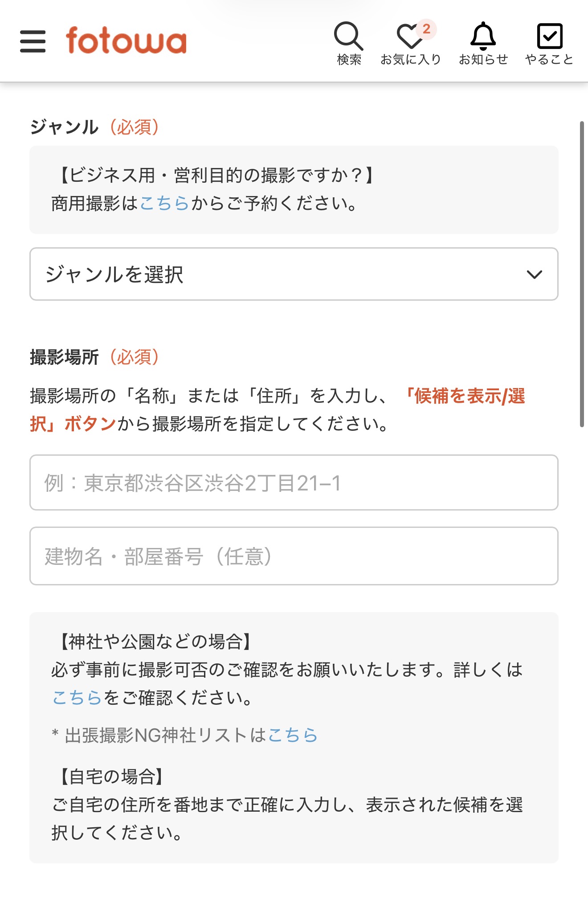Viewport: 588px width, 899px height.
Task: Check お知らせ notifications bell
Action: [x=484, y=41]
